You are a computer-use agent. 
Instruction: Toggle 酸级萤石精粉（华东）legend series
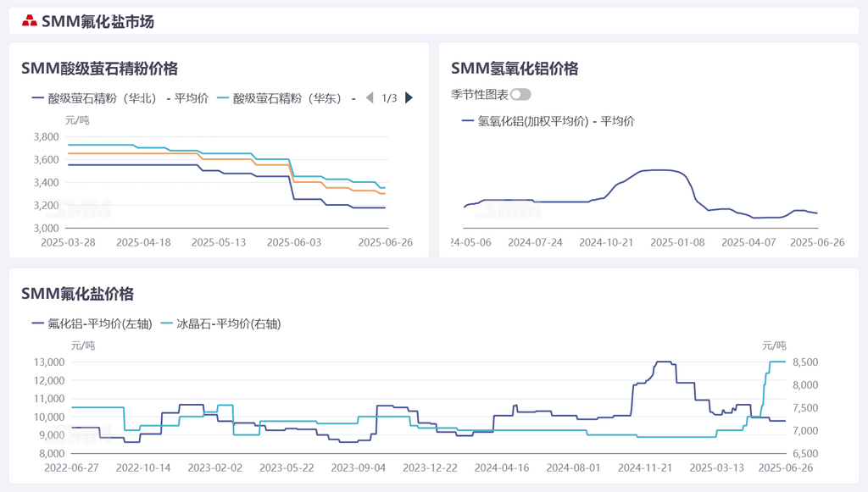point(287,98)
